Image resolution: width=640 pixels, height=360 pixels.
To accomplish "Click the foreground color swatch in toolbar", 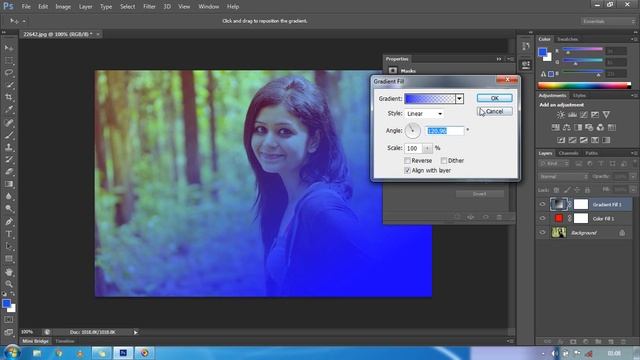I will coord(7,303).
